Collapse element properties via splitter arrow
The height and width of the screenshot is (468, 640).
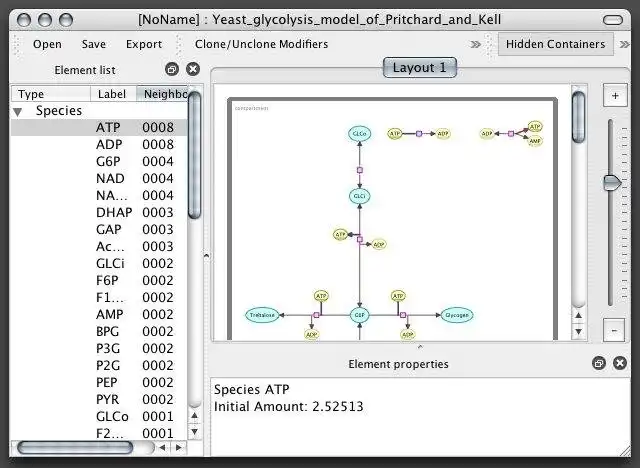[x=420, y=347]
